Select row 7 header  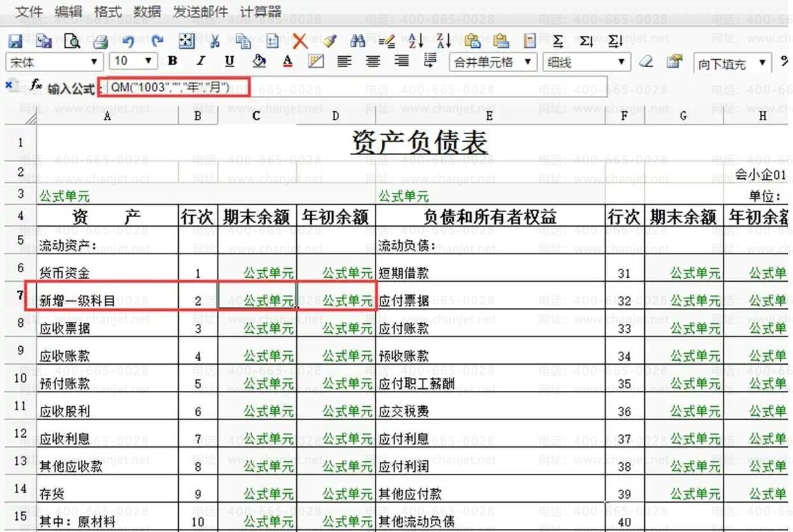[20, 296]
